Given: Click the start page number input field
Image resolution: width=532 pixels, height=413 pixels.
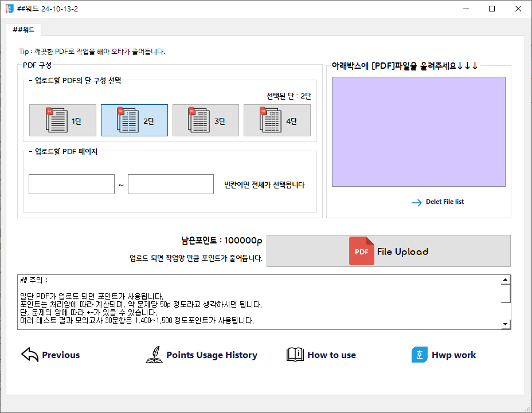Looking at the screenshot, I should [x=72, y=184].
